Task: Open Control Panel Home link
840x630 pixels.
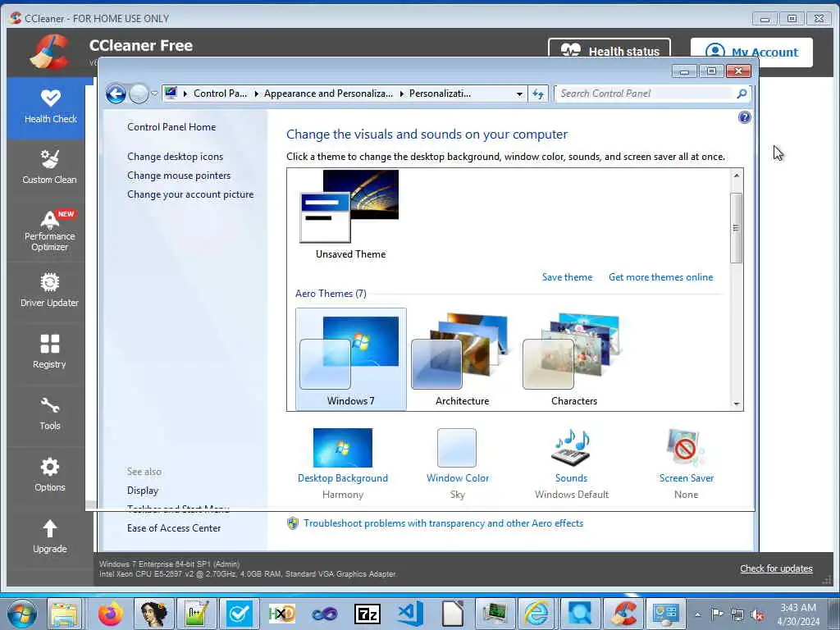Action: click(171, 127)
